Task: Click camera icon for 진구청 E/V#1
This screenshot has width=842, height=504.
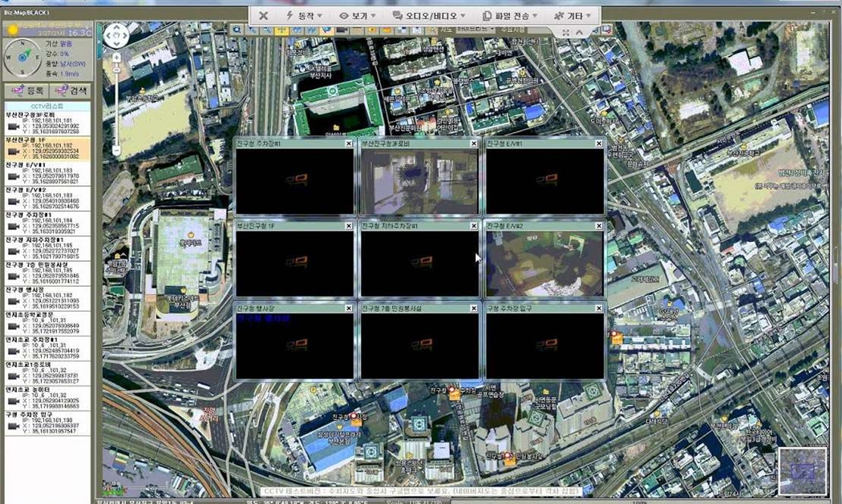Action: point(14,178)
